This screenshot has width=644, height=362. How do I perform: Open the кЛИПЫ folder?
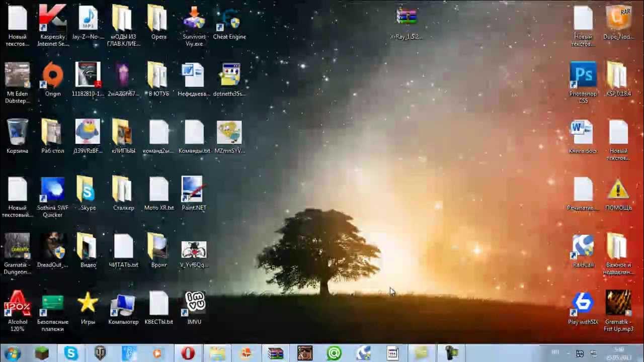click(x=123, y=132)
